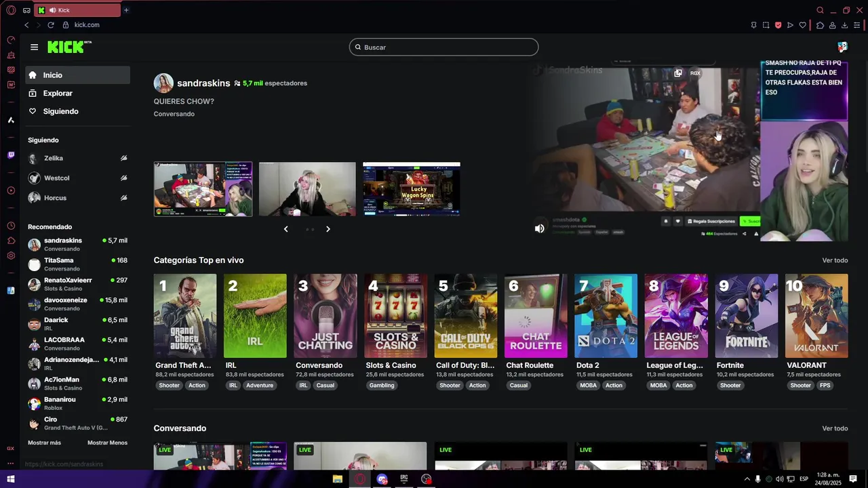Screen dimensions: 868x488
Task: Open Twitch in the Opera sidebar
Action: (x=11, y=155)
